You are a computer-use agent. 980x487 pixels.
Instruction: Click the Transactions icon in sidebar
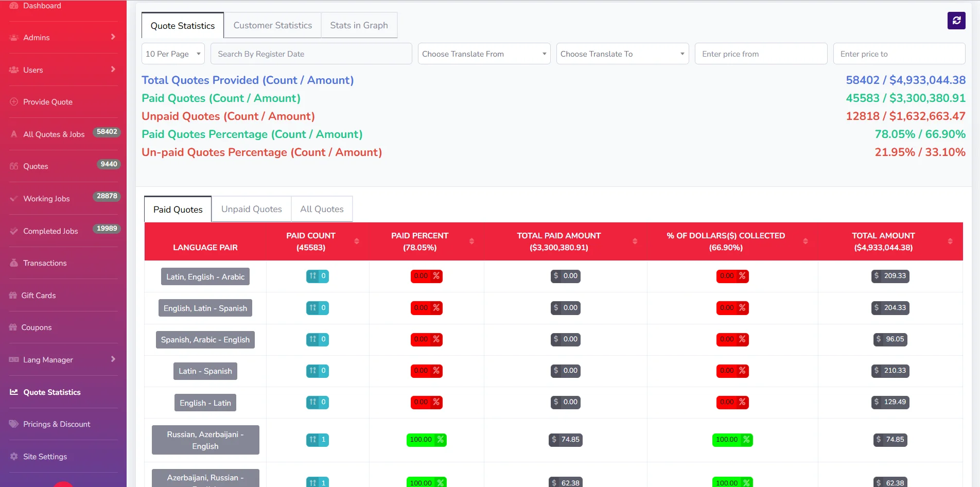point(14,263)
